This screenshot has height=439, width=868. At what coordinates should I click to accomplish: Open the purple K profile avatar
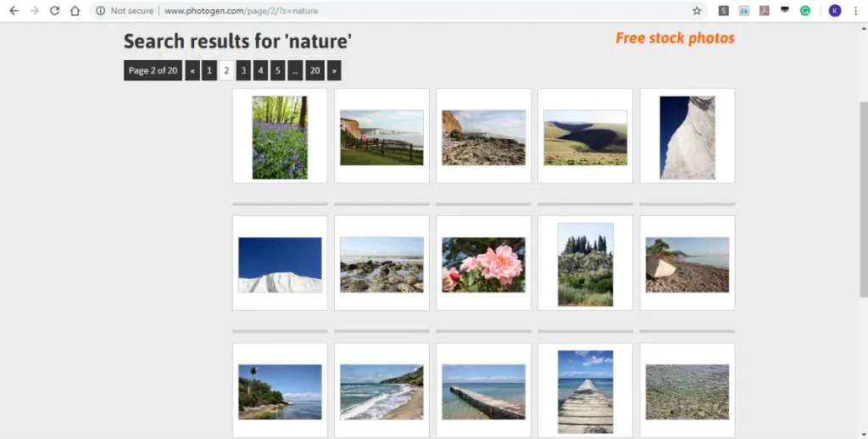coord(835,10)
